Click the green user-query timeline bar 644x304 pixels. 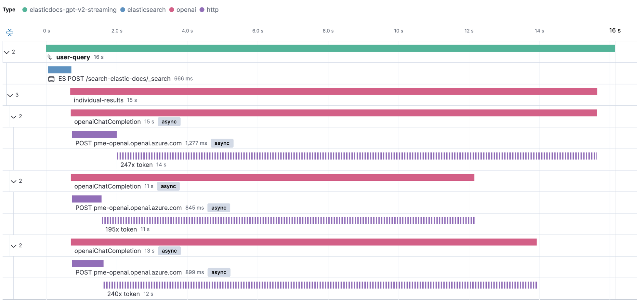coord(331,47)
